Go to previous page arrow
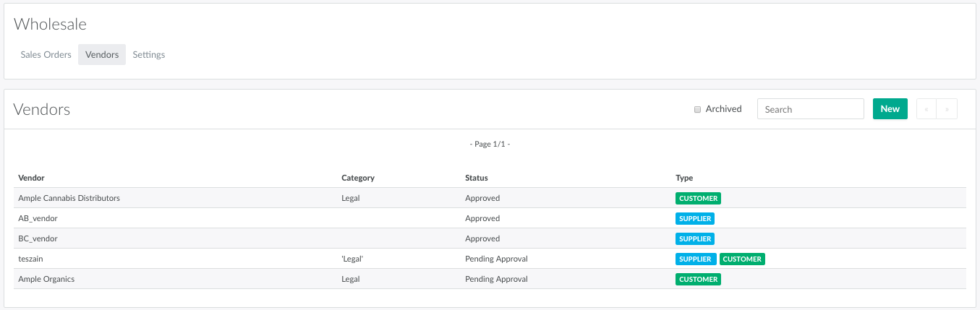 (x=926, y=109)
